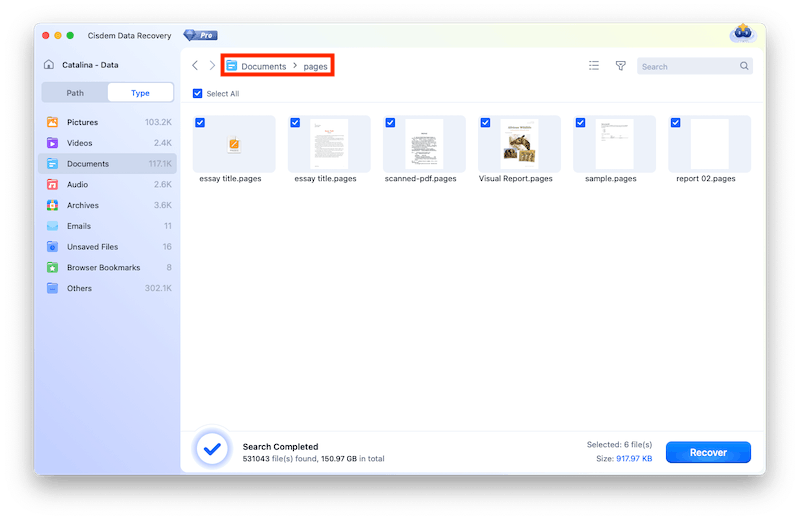
Task: Click the report 02.pages file name
Action: point(706,179)
